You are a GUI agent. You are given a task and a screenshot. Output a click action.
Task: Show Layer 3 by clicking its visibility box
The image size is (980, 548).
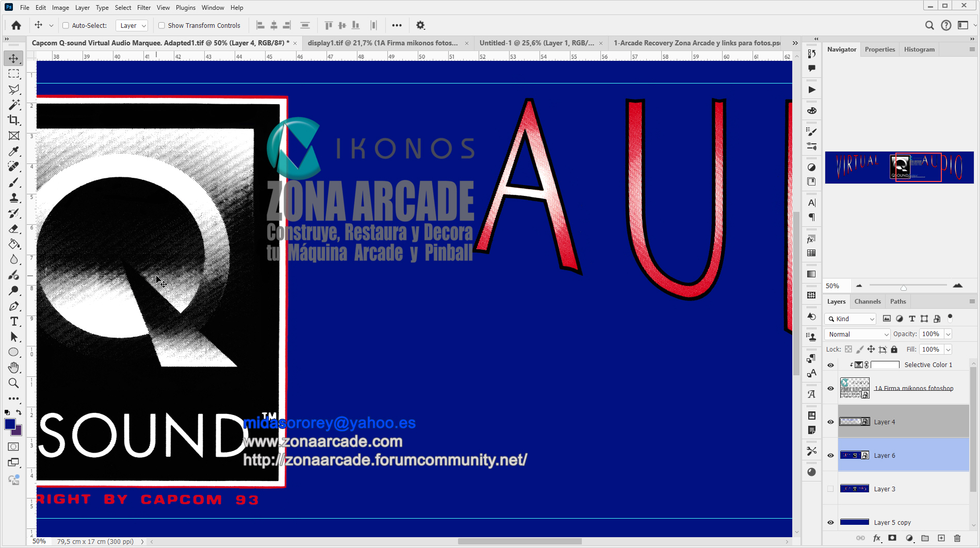point(830,488)
